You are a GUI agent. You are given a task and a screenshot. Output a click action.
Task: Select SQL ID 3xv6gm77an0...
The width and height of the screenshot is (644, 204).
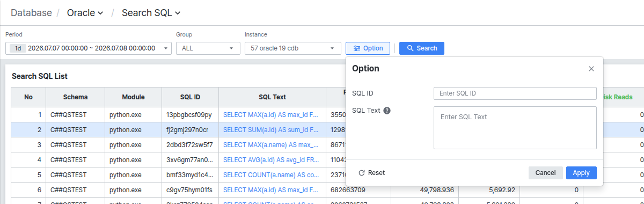click(189, 160)
